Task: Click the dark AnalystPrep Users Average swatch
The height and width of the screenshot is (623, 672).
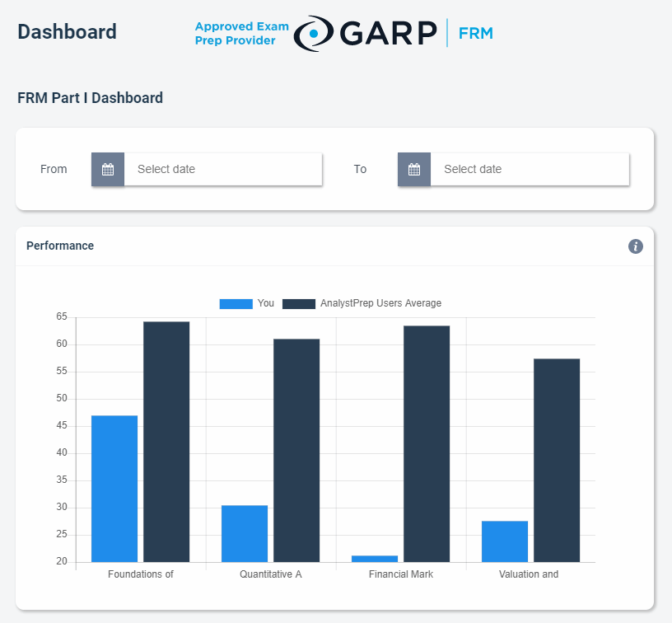Action: coord(299,304)
